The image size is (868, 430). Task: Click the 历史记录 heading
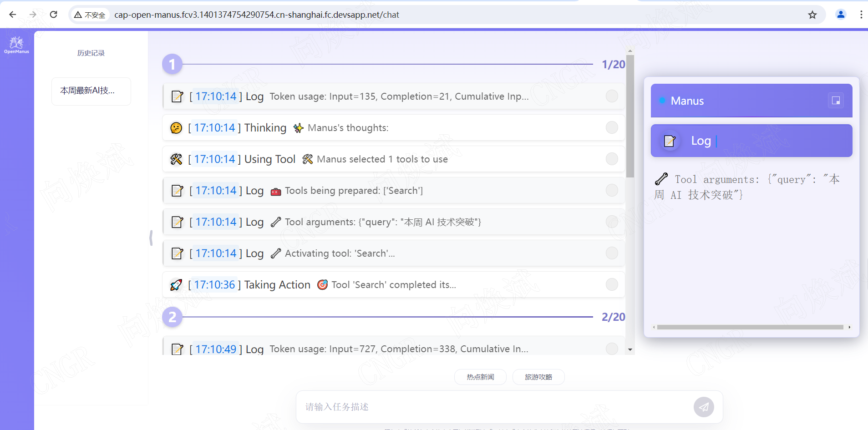tap(91, 53)
